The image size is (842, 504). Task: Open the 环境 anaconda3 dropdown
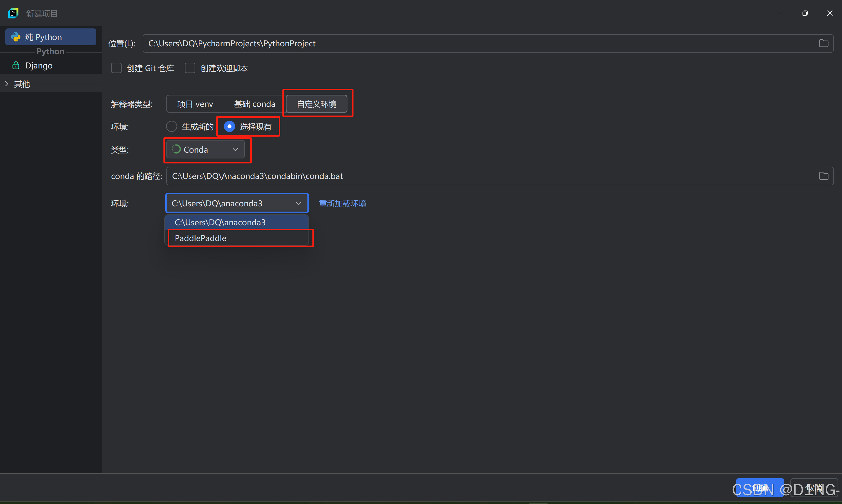coord(298,203)
